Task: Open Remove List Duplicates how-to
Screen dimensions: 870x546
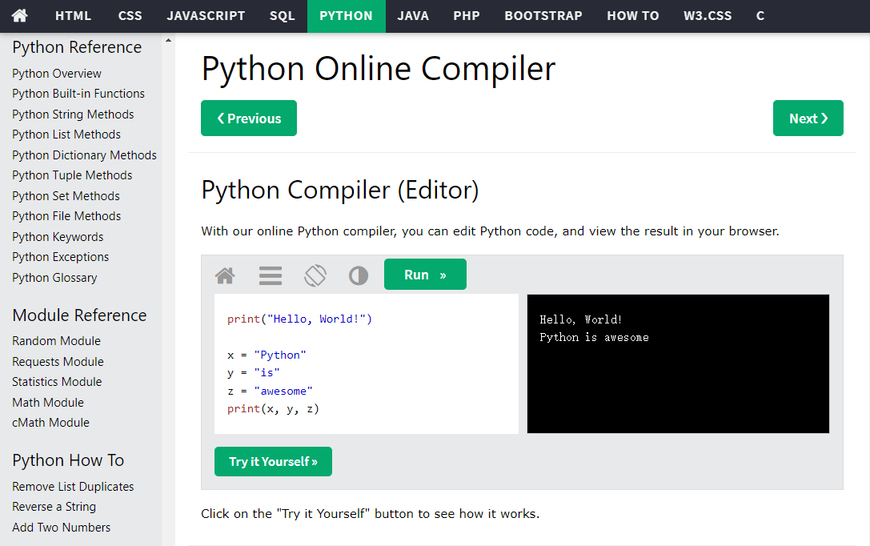Action: 73,486
